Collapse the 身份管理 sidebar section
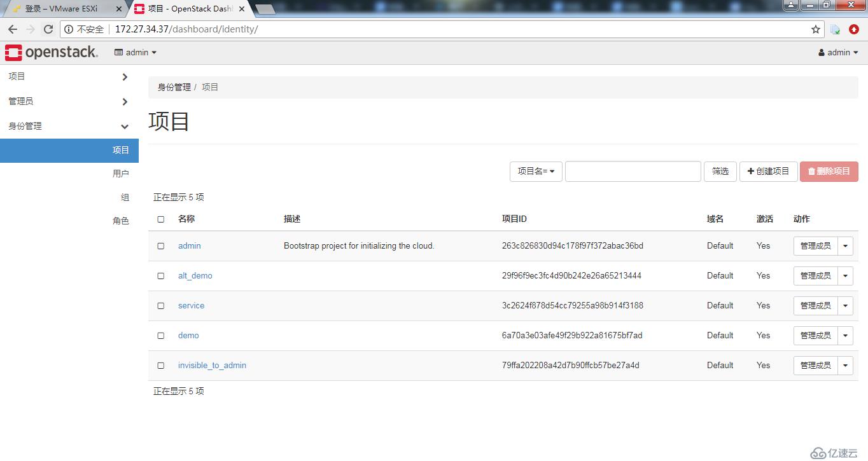The width and height of the screenshot is (868, 461). [69, 126]
